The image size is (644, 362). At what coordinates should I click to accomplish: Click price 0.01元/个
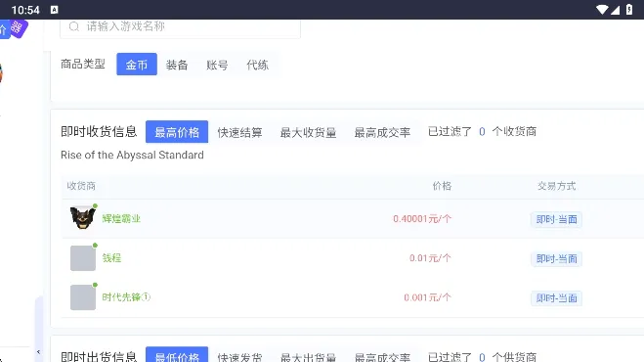(x=430, y=258)
